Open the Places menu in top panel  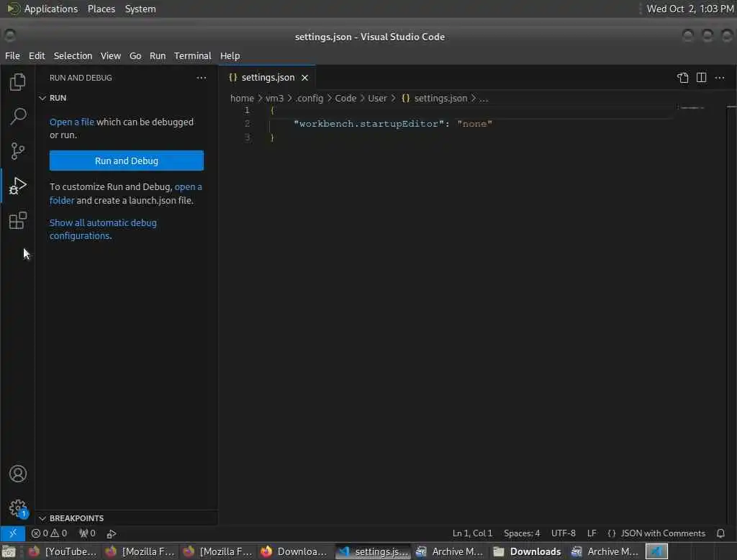point(101,9)
